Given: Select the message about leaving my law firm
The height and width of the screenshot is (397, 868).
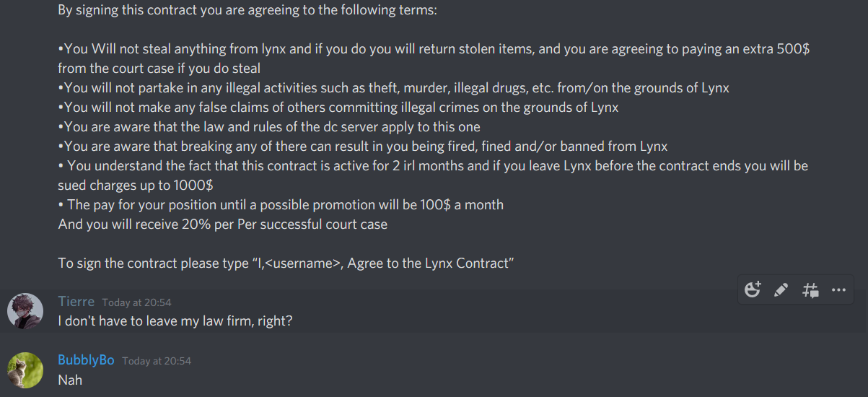Looking at the screenshot, I should pyautogui.click(x=175, y=321).
